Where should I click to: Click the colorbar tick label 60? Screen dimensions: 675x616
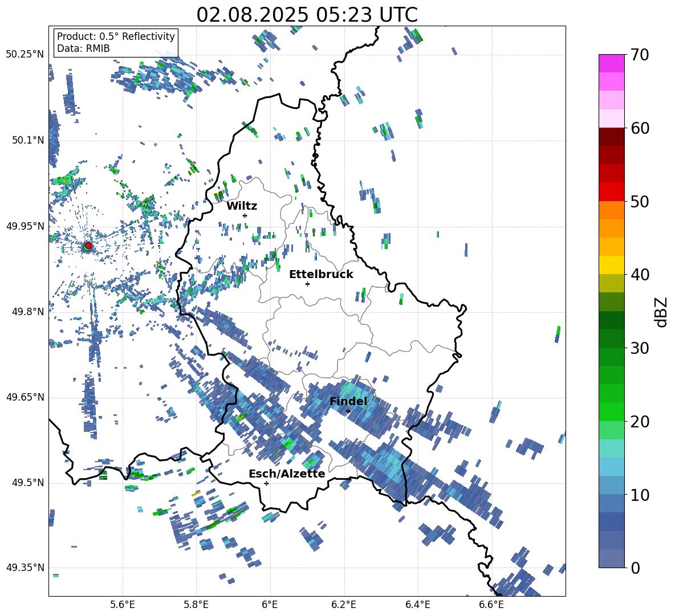coord(640,128)
